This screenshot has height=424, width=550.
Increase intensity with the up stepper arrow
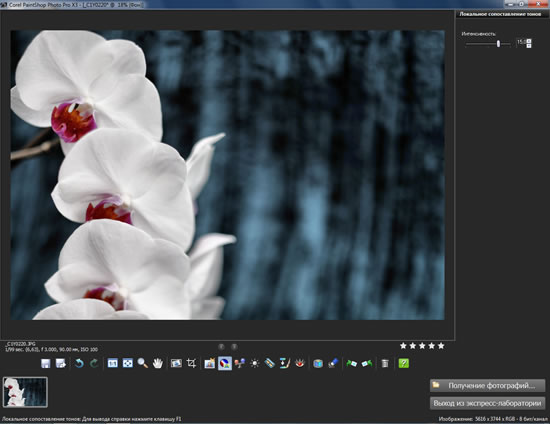point(529,41)
